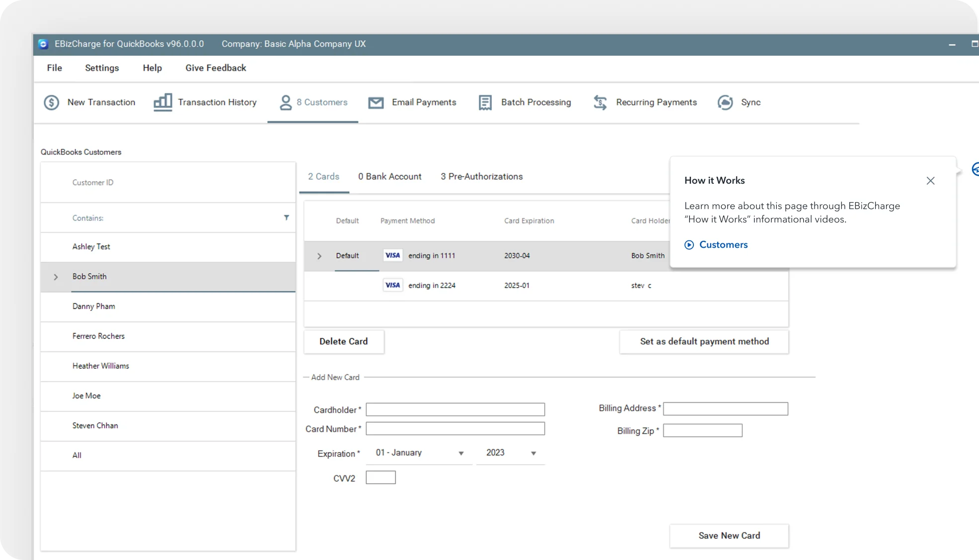Expand the Bob Smith customer row chevron

coord(56,277)
